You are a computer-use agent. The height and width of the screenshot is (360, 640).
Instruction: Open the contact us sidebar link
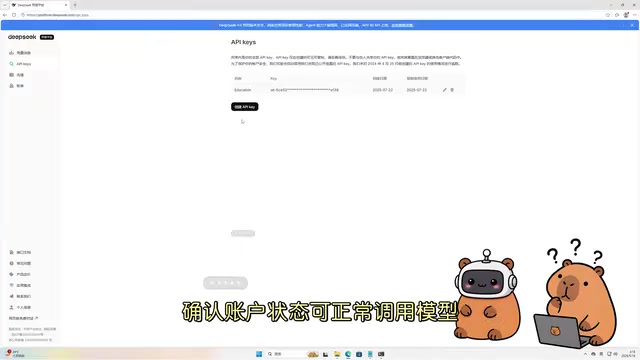20,296
